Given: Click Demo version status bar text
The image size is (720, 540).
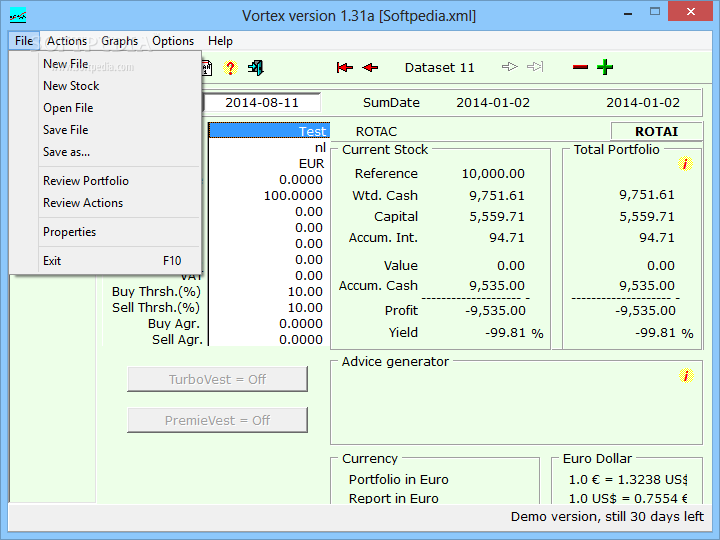Looking at the screenshot, I should coord(607,517).
